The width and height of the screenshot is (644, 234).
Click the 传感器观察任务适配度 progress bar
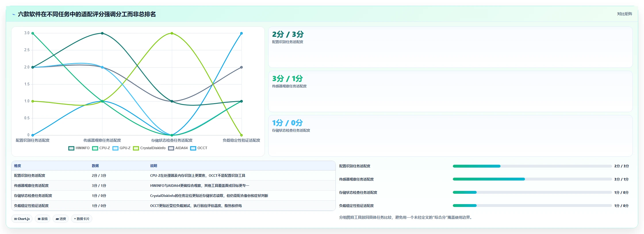(x=532, y=179)
